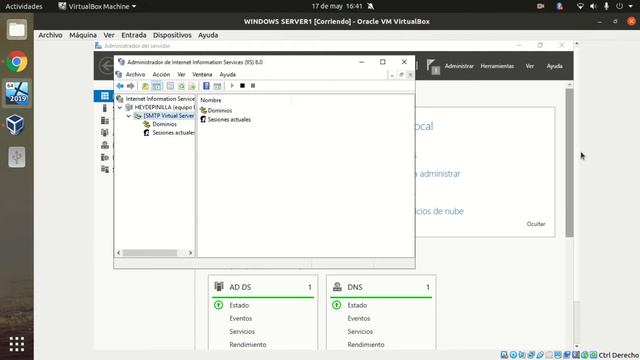
Task: Click Estado under DNS tile
Action: [358, 305]
